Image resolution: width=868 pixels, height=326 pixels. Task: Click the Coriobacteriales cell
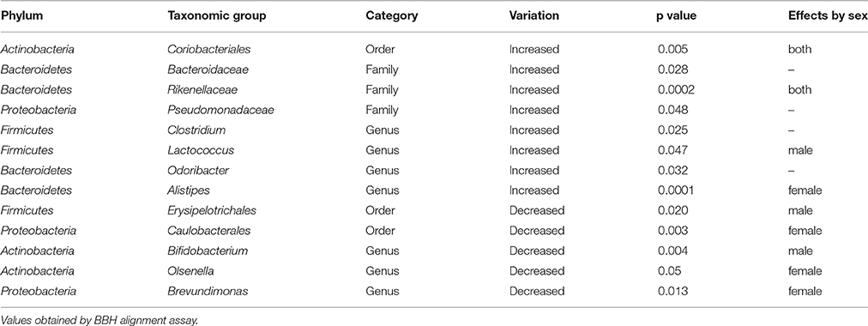click(208, 49)
